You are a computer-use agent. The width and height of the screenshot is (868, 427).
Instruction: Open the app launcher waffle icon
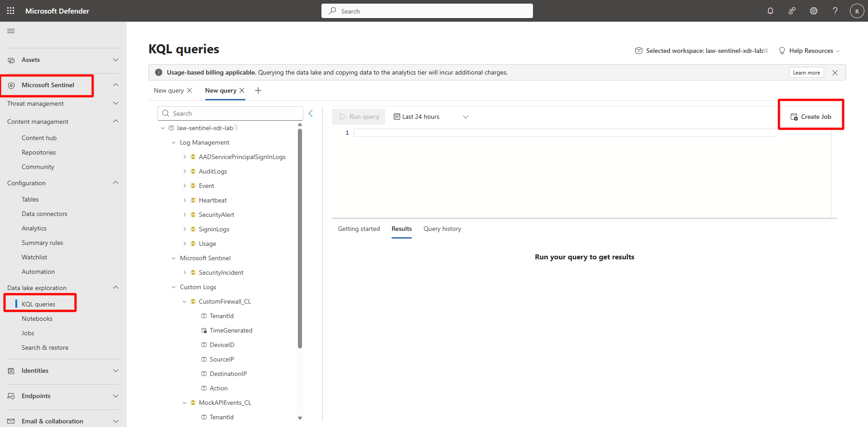[11, 11]
